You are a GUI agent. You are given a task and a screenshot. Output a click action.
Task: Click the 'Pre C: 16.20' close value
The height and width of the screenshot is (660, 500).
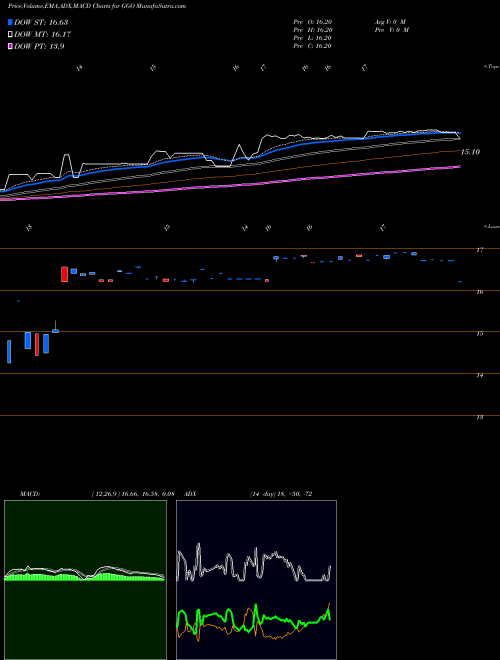[x=313, y=46]
